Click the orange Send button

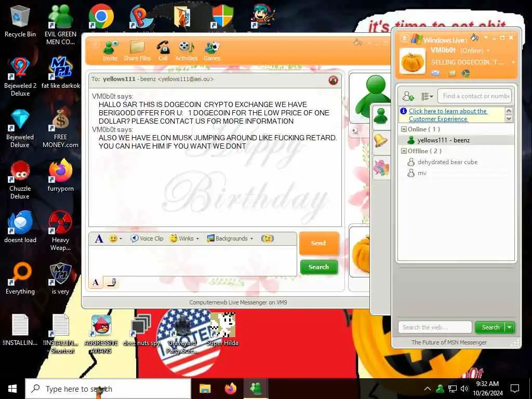(318, 243)
